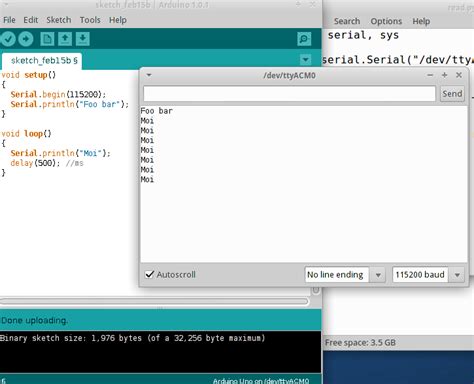Expand the No line ending dropdown arrow
This screenshot has width=474, height=384.
click(378, 275)
